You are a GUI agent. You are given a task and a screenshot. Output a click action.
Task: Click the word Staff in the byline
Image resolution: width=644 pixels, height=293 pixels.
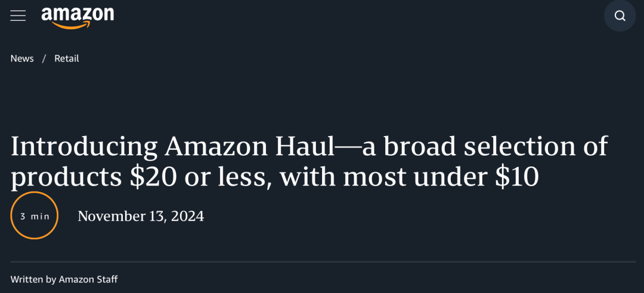(108, 279)
